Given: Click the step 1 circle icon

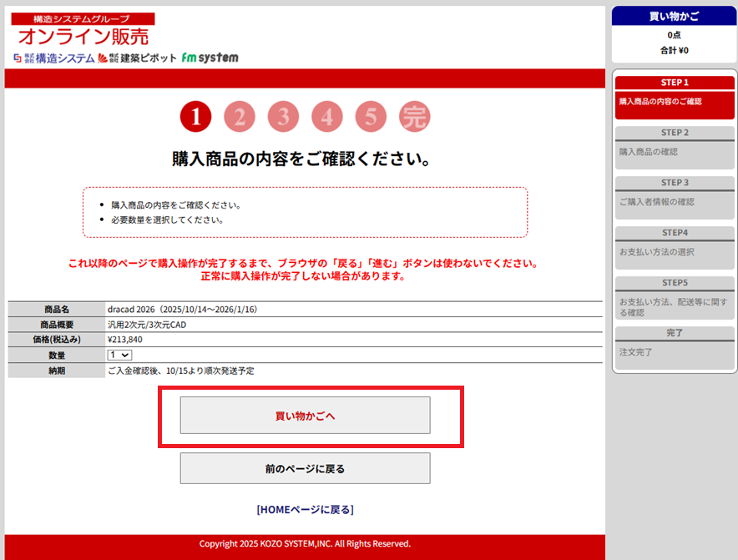Looking at the screenshot, I should point(196,118).
